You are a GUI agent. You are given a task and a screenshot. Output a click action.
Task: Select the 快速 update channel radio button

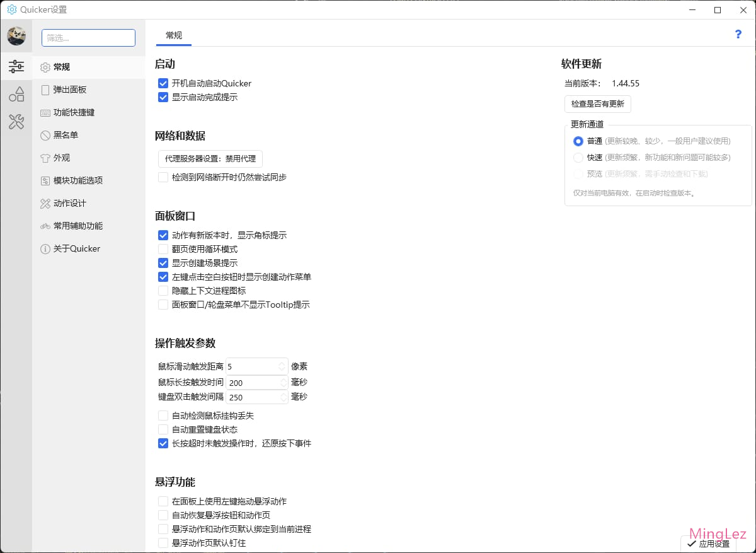[x=578, y=158]
